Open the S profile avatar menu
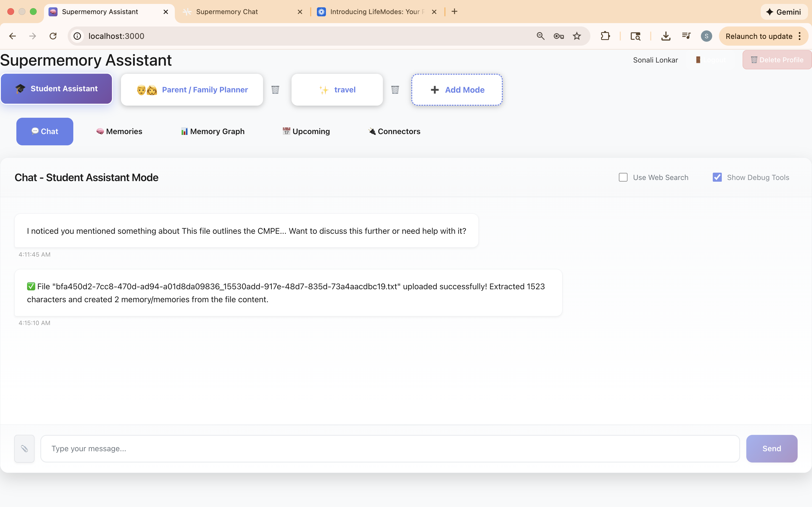The height and width of the screenshot is (507, 812). [706, 36]
